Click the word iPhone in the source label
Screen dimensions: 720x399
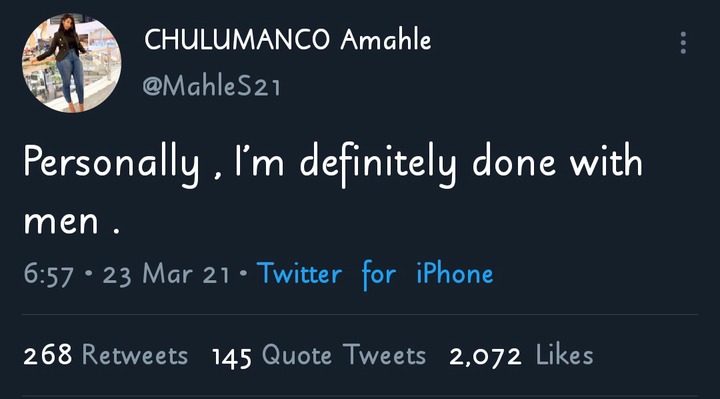[x=455, y=273]
